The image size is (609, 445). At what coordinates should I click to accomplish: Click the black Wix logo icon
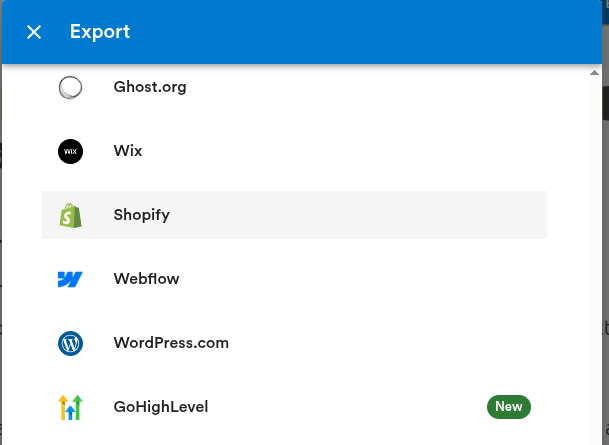coord(70,151)
